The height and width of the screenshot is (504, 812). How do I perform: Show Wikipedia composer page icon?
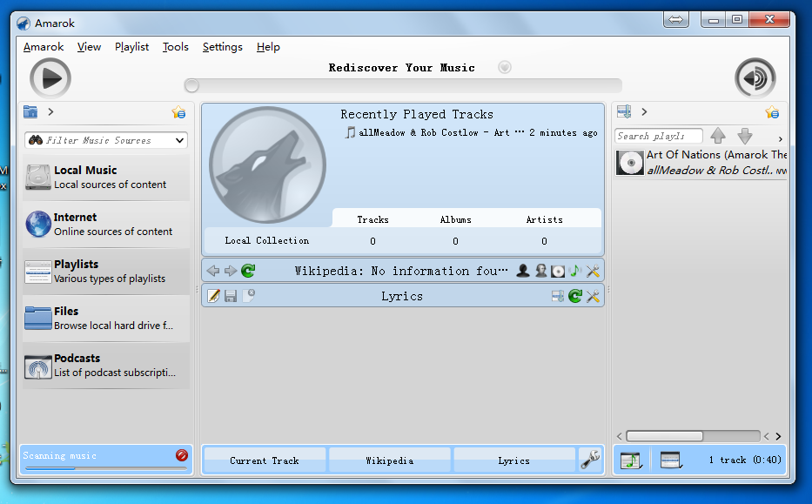540,271
